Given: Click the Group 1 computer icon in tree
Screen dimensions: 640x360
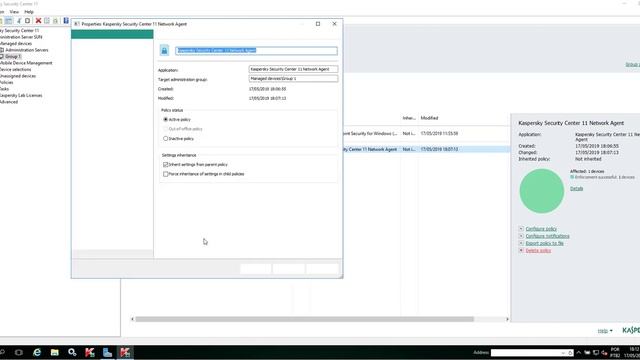Looking at the screenshot, I should 2,56.
